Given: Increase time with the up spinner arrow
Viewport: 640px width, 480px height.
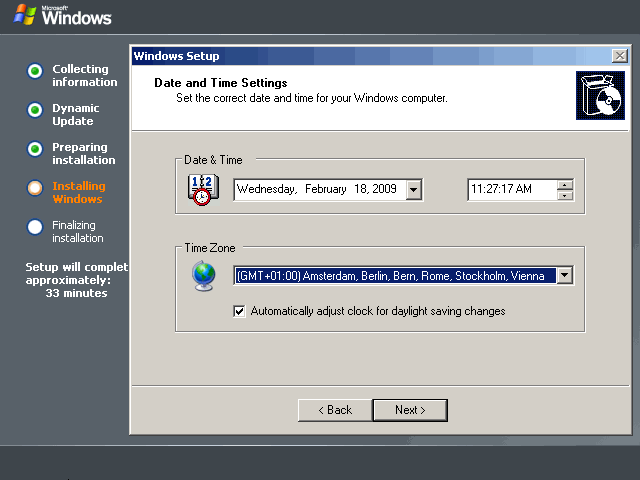Looking at the screenshot, I should pyautogui.click(x=565, y=184).
